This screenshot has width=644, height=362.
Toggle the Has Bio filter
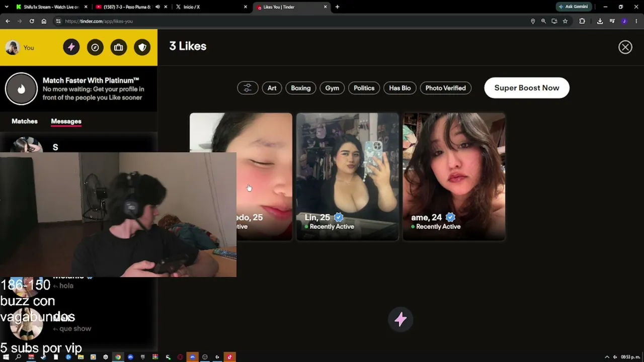coord(400,88)
